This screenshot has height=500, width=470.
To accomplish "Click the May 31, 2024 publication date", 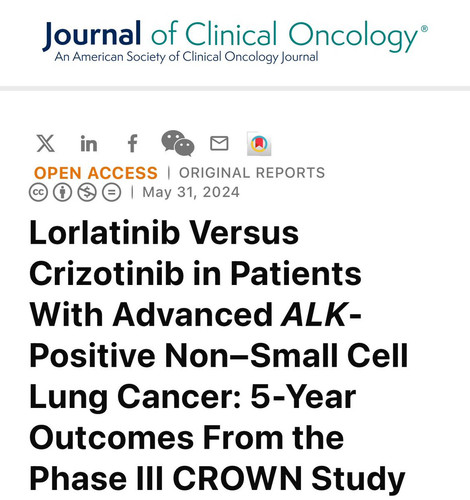I will point(191,192).
